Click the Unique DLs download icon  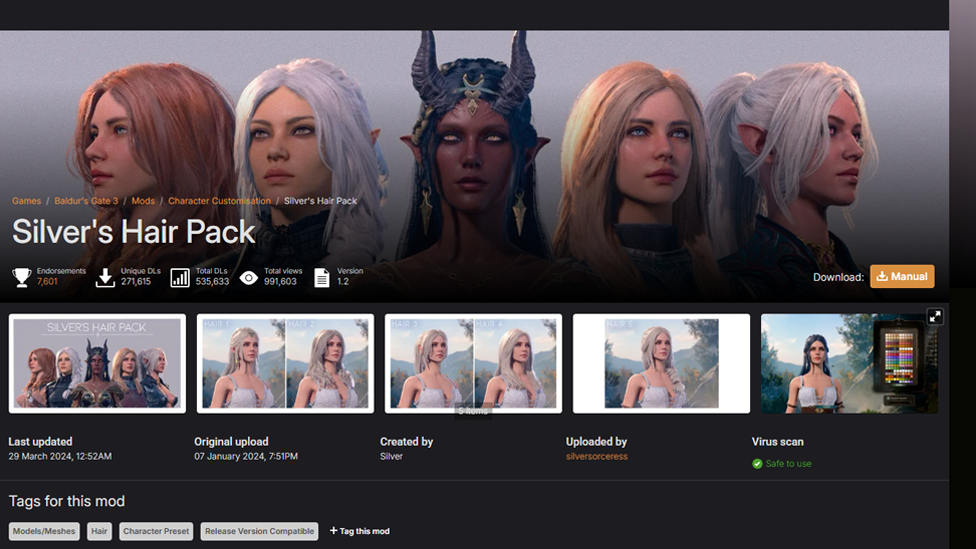105,278
